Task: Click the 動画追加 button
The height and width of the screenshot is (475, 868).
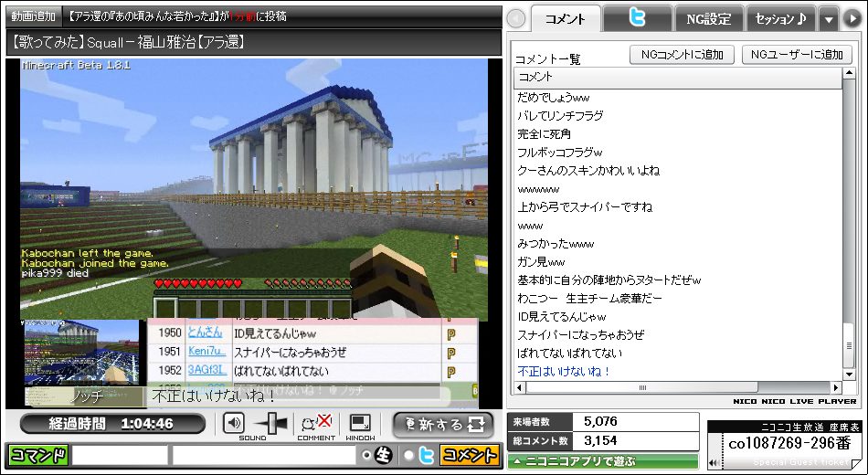Action: point(34,16)
